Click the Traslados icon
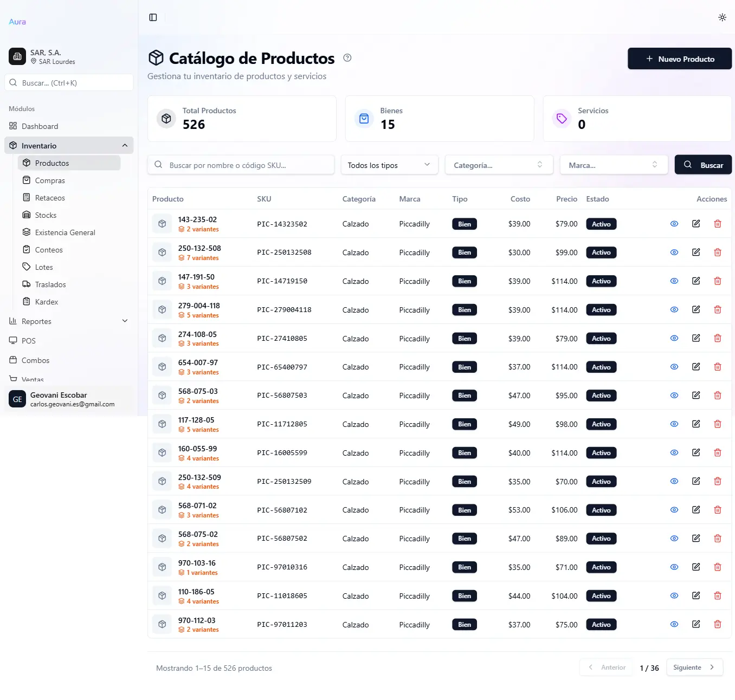This screenshot has height=700, width=735. click(27, 284)
